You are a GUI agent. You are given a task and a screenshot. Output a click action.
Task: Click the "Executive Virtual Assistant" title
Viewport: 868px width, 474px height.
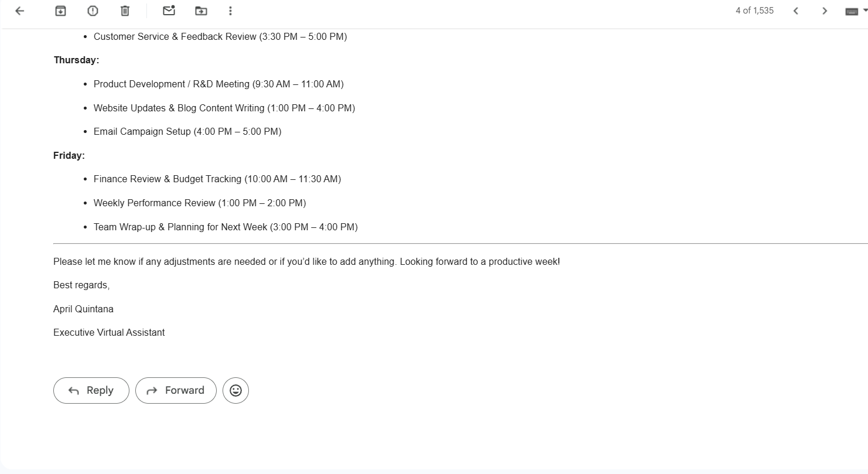point(109,332)
